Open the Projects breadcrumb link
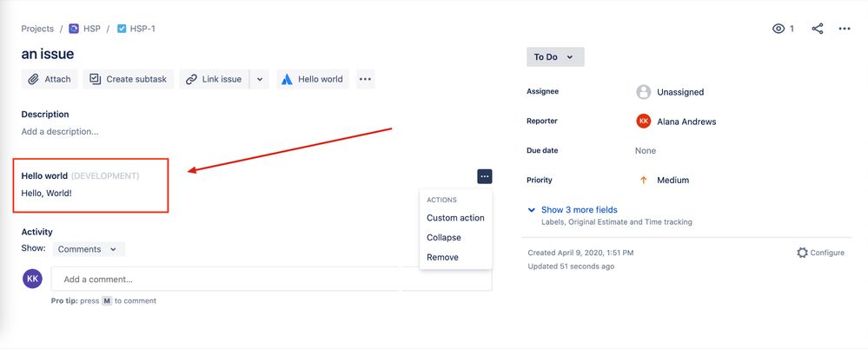The width and height of the screenshot is (868, 349). 37,29
